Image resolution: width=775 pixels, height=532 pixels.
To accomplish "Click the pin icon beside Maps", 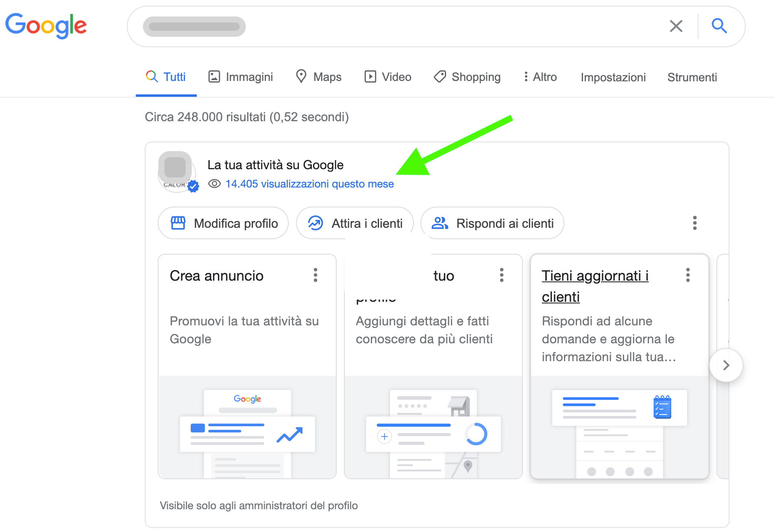I will point(301,76).
